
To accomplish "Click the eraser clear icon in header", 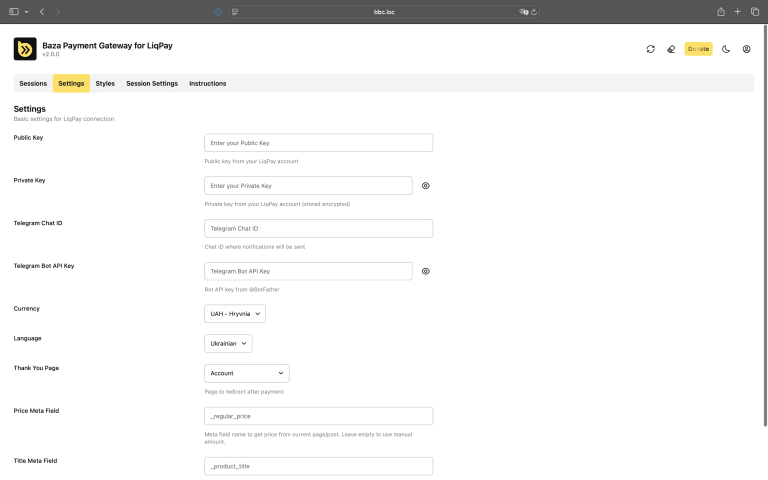I will tap(671, 49).
